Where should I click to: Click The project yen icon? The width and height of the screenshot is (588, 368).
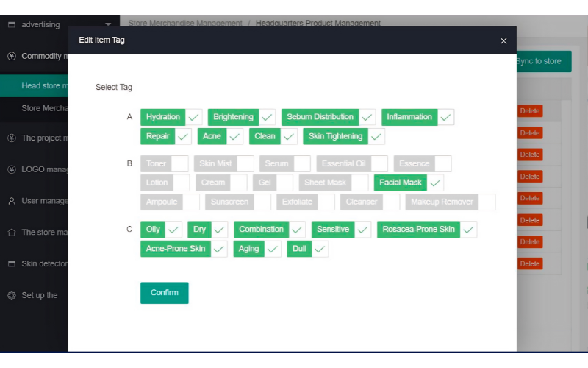[12, 138]
